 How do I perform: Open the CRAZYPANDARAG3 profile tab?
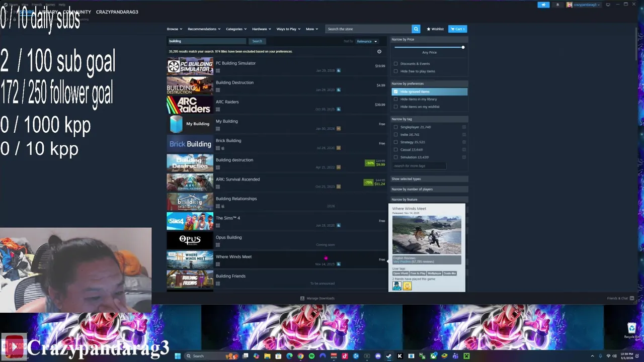tap(117, 12)
